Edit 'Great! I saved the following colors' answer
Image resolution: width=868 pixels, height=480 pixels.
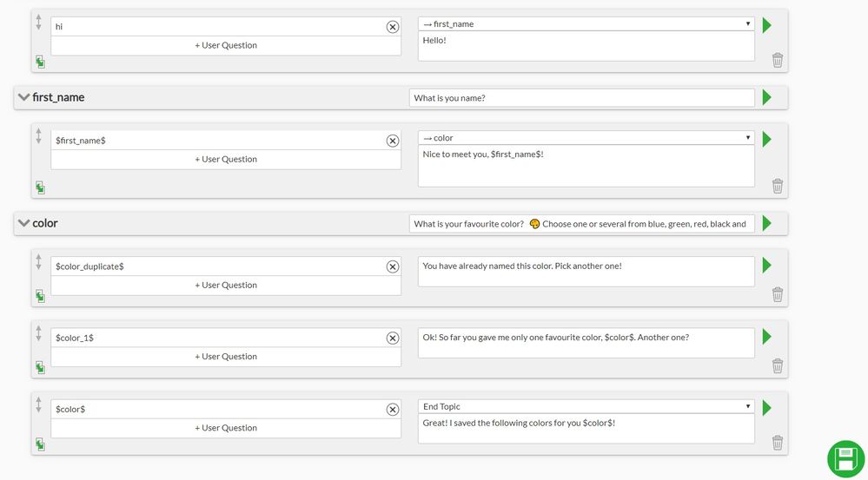pos(586,429)
